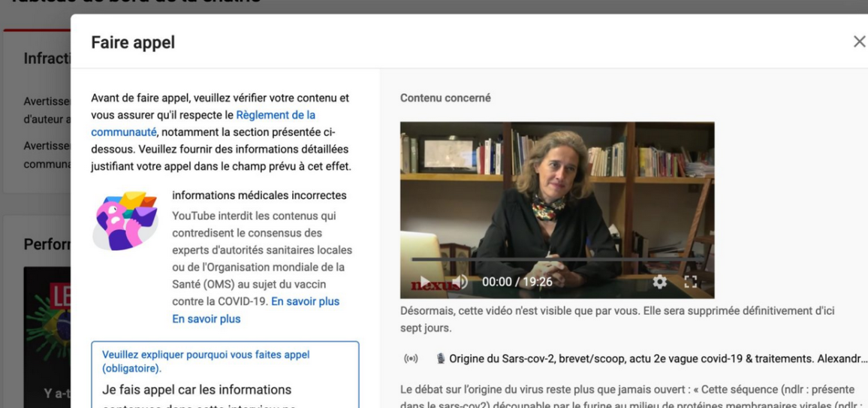Click inside the appeal explanation text field

[225, 375]
